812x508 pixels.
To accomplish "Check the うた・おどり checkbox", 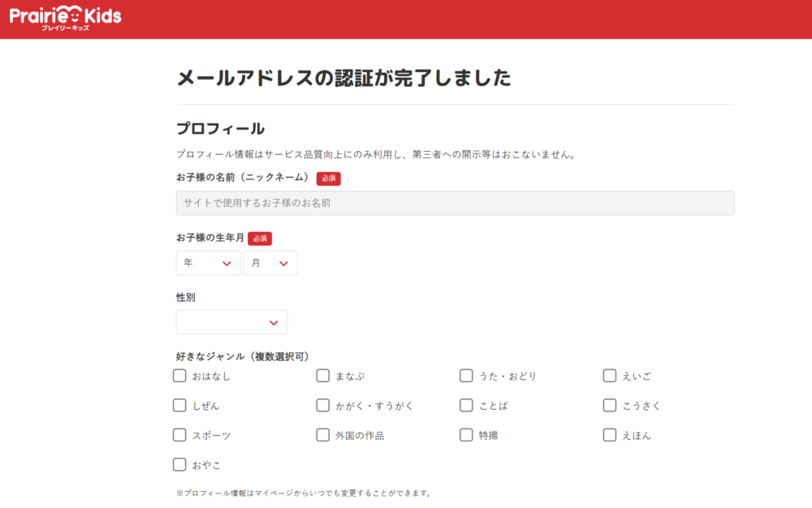I will click(x=466, y=376).
